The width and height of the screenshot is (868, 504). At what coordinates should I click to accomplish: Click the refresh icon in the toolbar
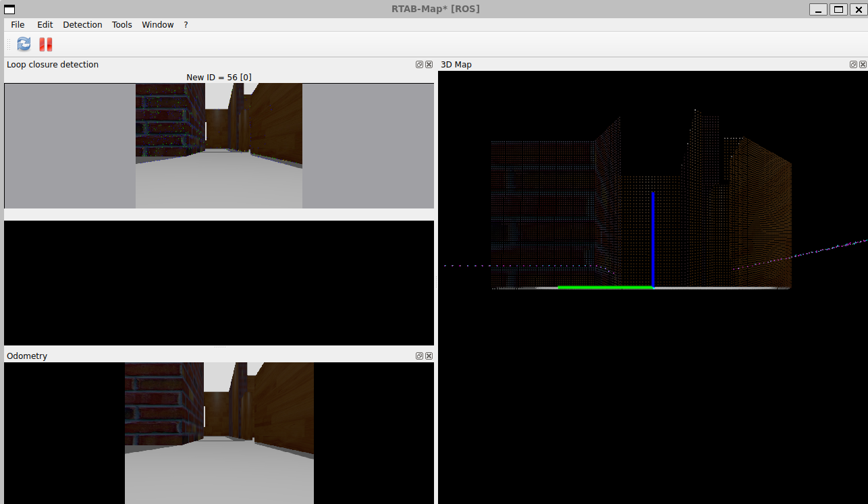(x=24, y=45)
